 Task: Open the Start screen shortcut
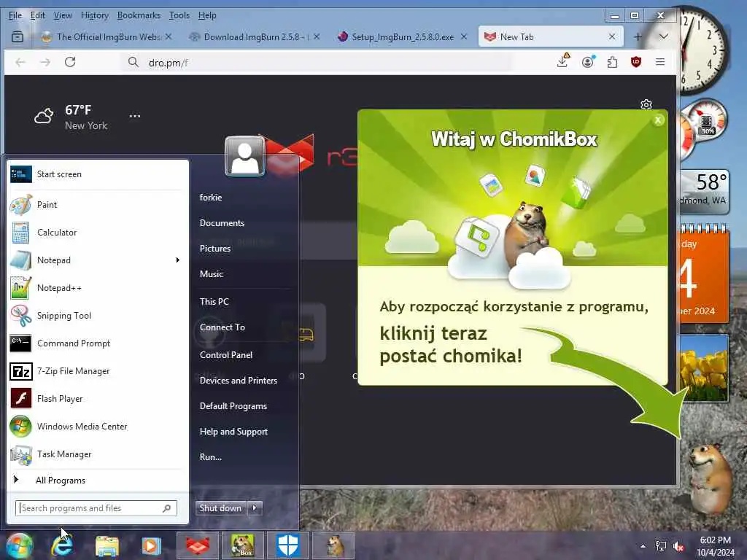(21, 174)
